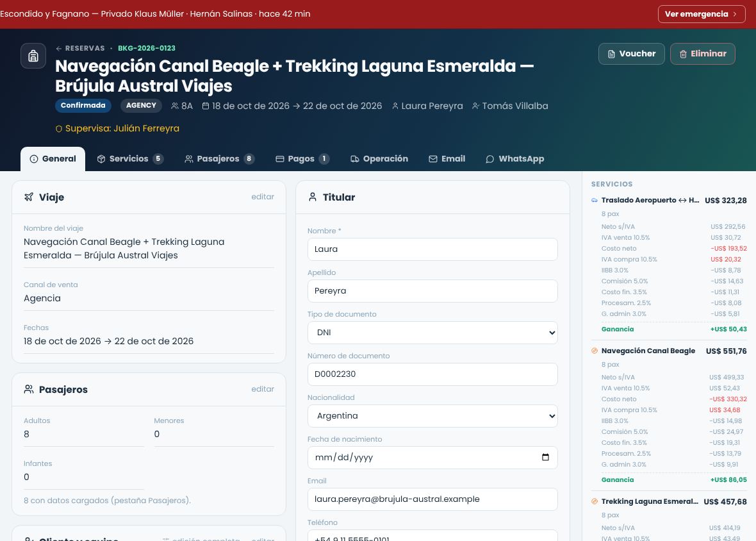
Task: Click the icon beside Navegación Canal Beagle service
Action: pyautogui.click(x=595, y=351)
